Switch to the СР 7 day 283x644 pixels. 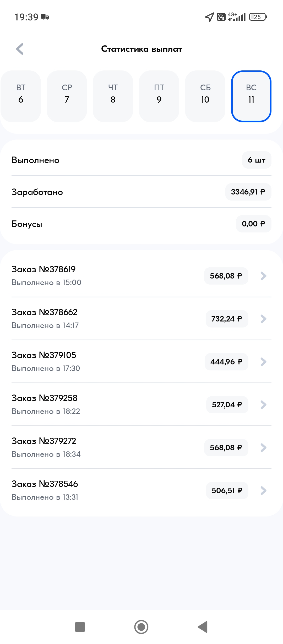tap(67, 96)
